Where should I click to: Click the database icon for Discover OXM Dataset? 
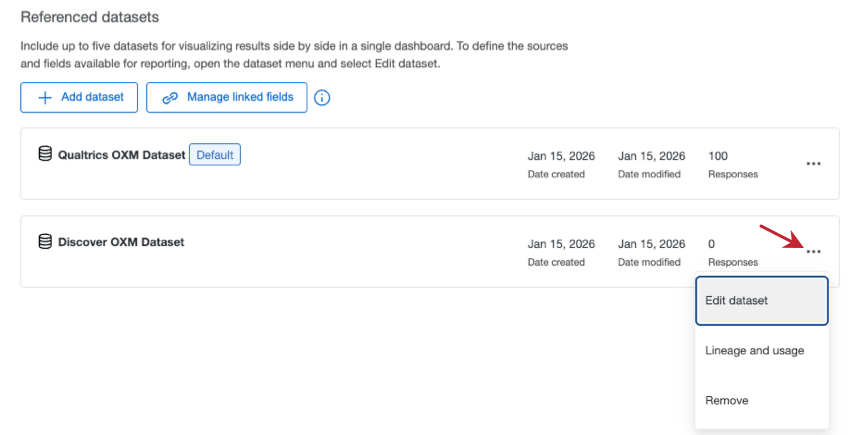coord(45,241)
